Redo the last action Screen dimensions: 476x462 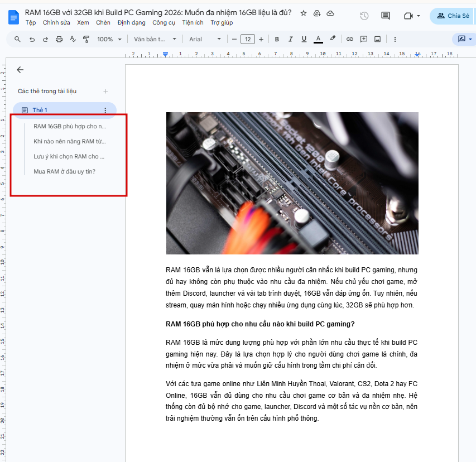[x=45, y=39]
